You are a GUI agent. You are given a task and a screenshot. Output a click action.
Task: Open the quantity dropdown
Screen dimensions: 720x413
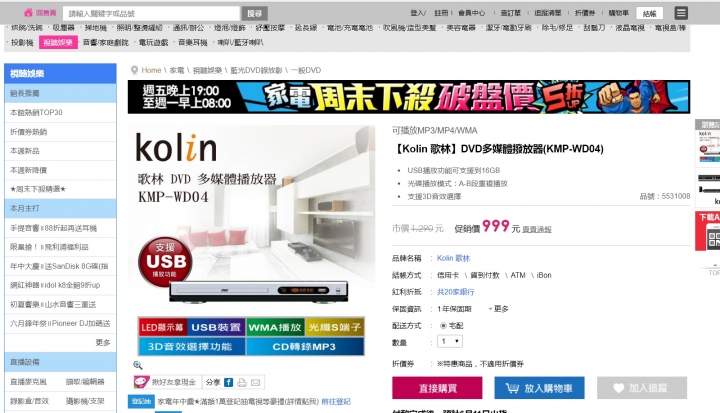pyautogui.click(x=450, y=341)
